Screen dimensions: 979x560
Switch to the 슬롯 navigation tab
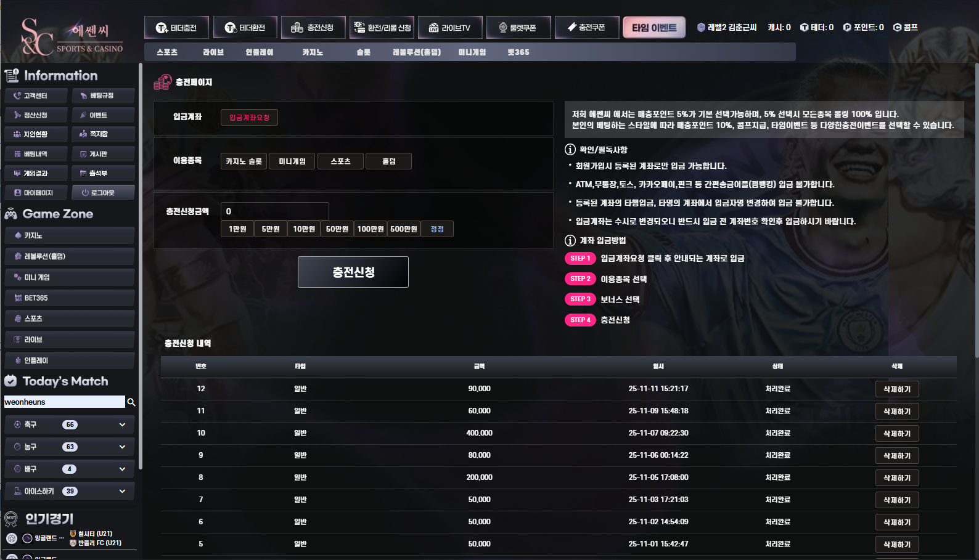coord(363,52)
